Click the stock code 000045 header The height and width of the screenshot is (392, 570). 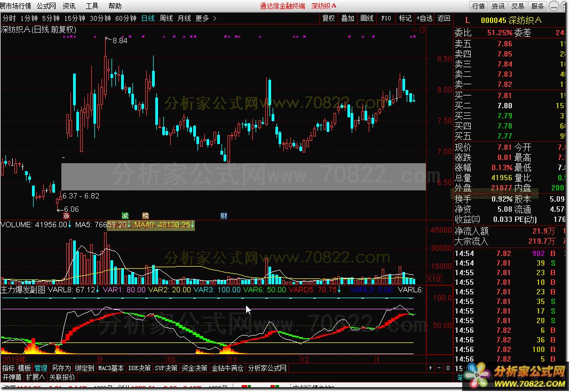493,20
